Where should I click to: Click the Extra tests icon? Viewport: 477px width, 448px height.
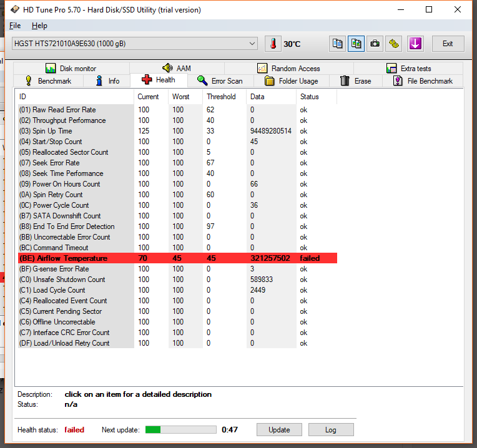click(x=391, y=68)
